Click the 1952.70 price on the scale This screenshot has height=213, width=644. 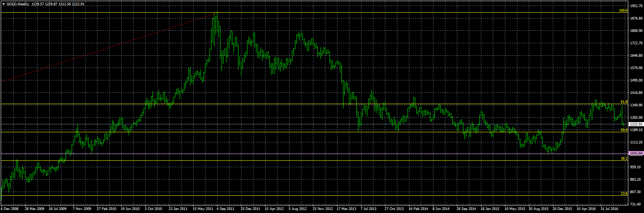[x=636, y=6]
